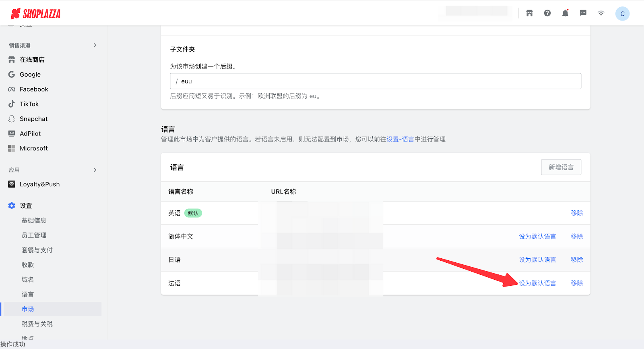The width and height of the screenshot is (644, 349).
Task: Open 基础信息 settings page
Action: coord(34,220)
